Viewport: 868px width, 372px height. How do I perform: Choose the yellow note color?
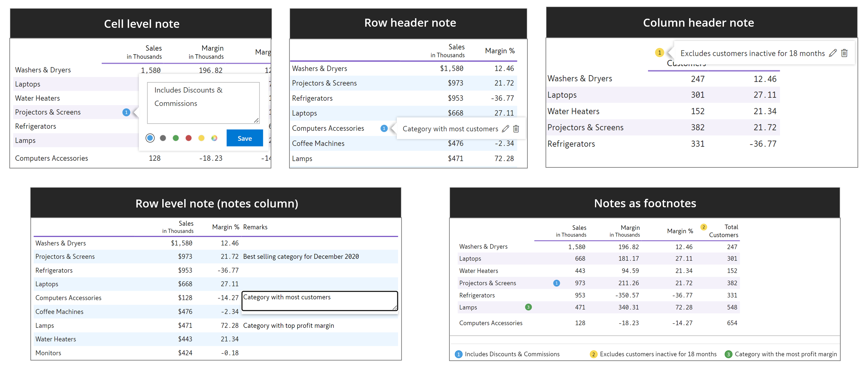(202, 138)
